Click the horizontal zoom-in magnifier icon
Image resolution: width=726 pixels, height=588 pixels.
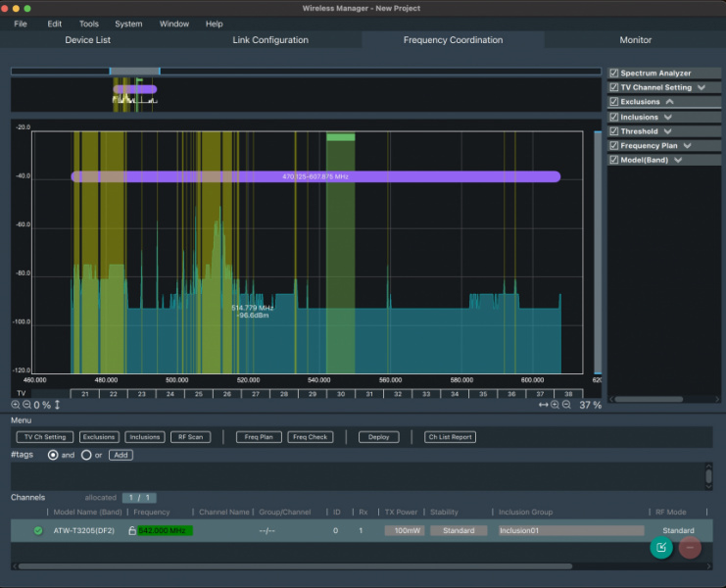click(555, 405)
